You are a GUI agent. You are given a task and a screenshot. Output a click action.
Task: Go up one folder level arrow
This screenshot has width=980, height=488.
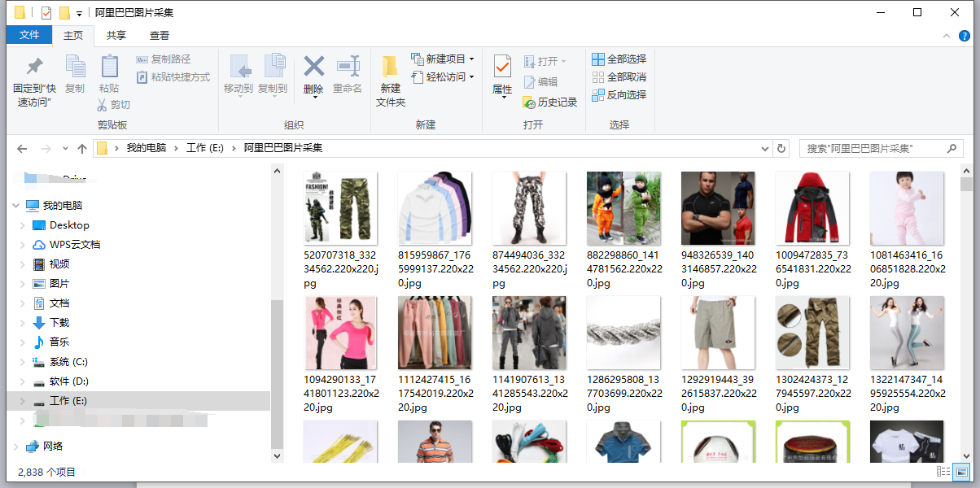pos(82,149)
